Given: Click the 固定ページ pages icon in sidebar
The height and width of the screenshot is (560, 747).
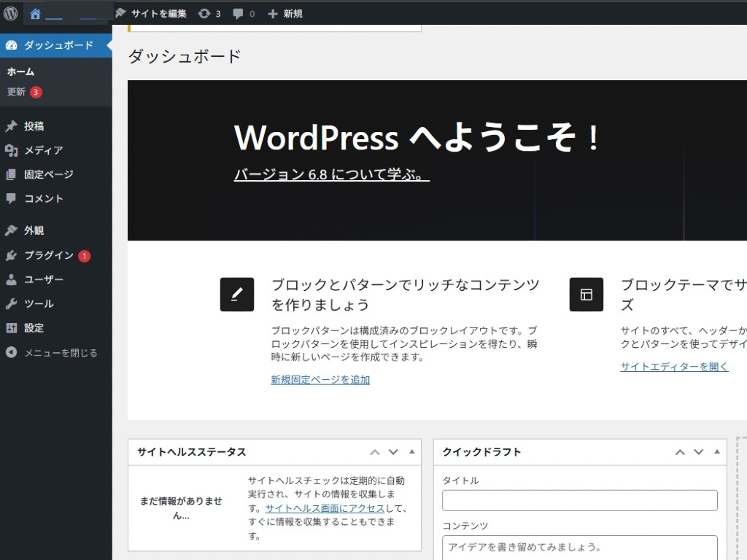Looking at the screenshot, I should [x=12, y=175].
